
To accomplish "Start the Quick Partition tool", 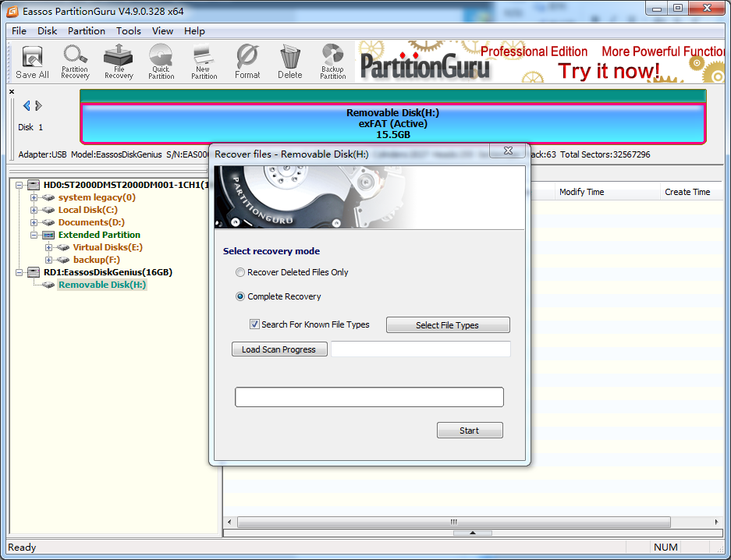I will (x=161, y=62).
